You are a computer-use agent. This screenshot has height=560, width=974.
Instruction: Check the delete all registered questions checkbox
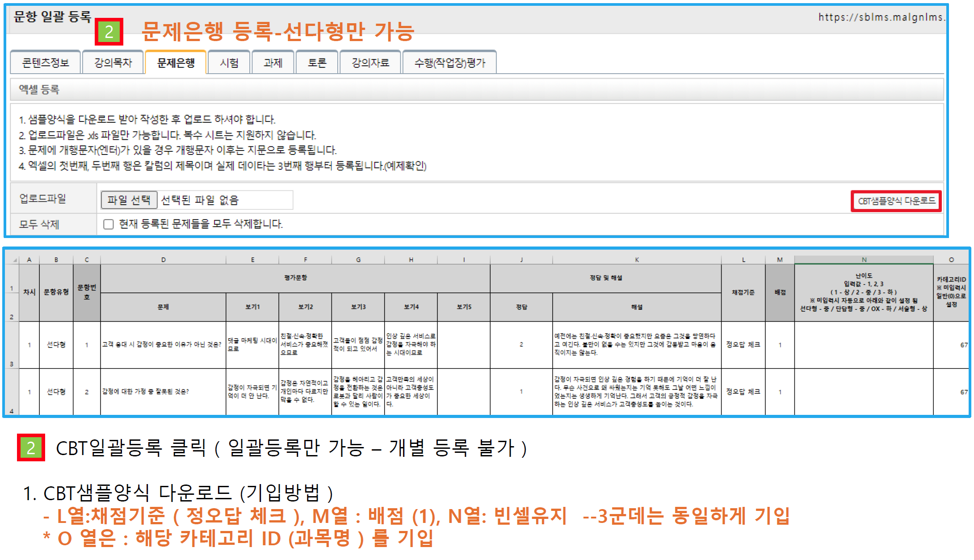click(x=109, y=224)
